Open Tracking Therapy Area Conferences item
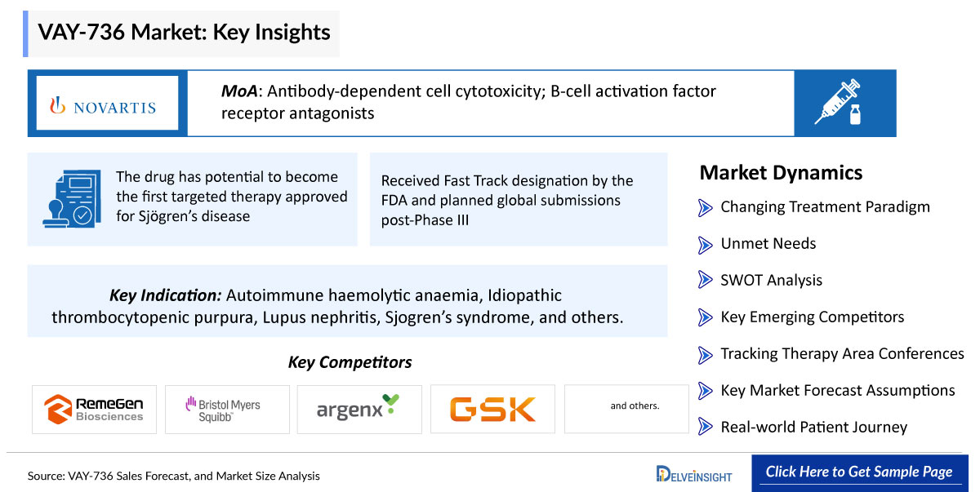The image size is (980, 492). click(x=842, y=354)
